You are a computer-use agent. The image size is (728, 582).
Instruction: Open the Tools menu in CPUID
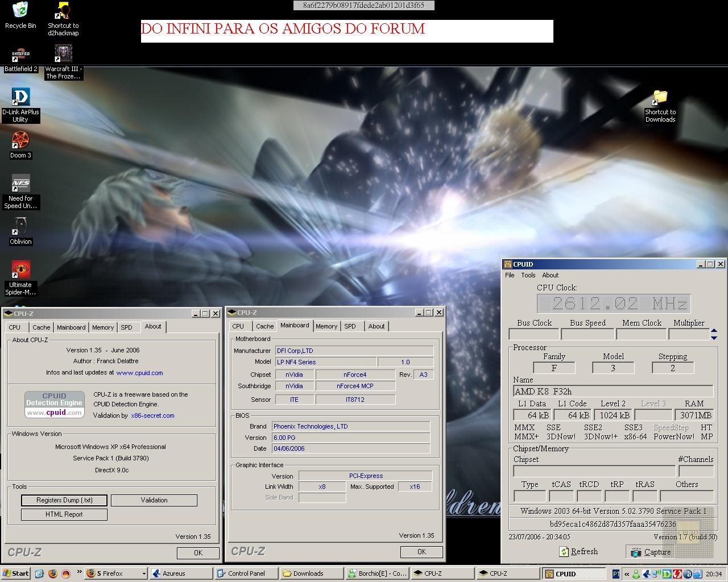(528, 275)
